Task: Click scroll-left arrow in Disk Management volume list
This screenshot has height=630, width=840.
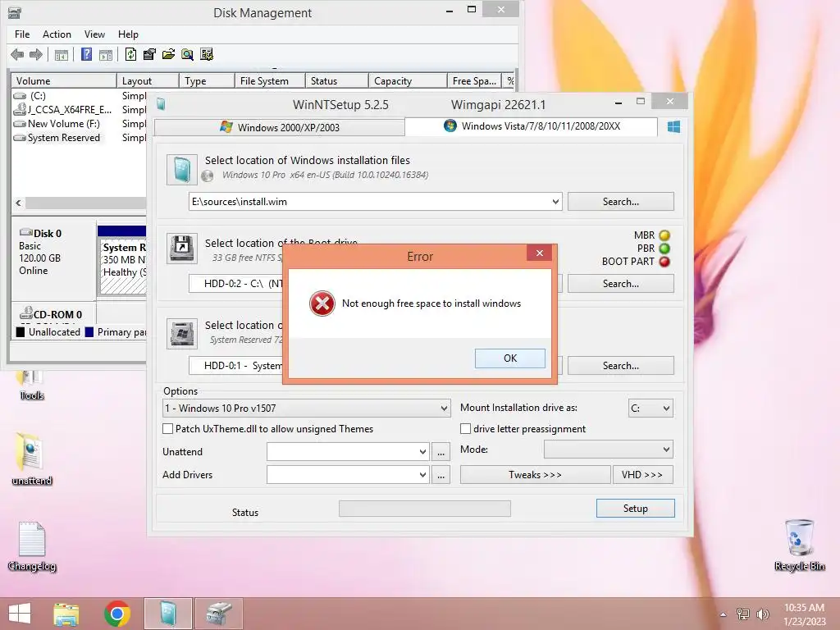Action: [x=18, y=203]
